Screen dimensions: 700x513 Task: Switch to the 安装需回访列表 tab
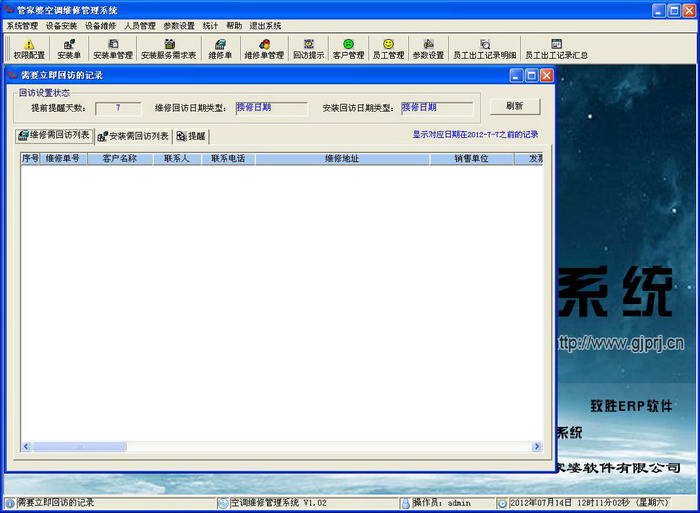133,136
